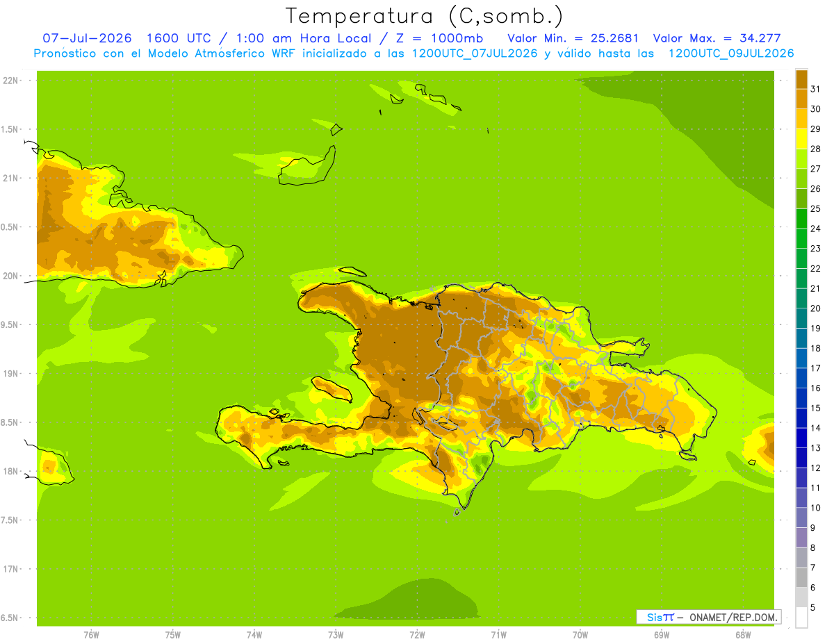
Task: Click the "18" colorbar tick label
Action: point(815,348)
